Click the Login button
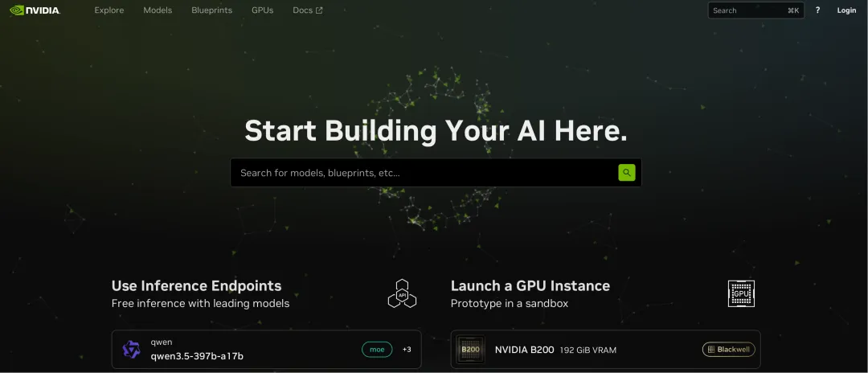 point(846,10)
